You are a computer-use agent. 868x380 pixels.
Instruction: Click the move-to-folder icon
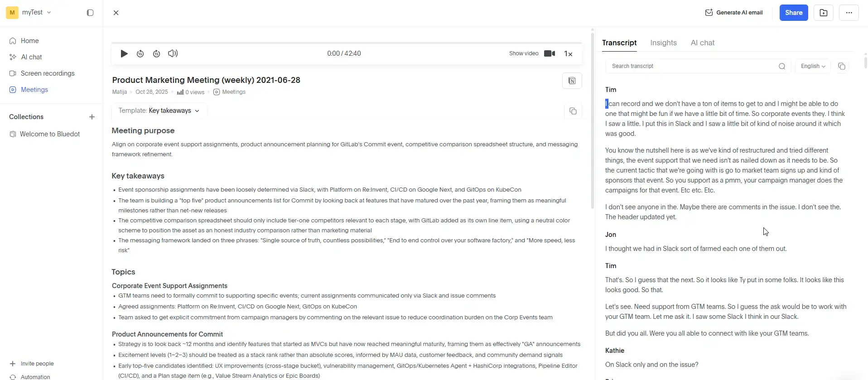(x=824, y=13)
